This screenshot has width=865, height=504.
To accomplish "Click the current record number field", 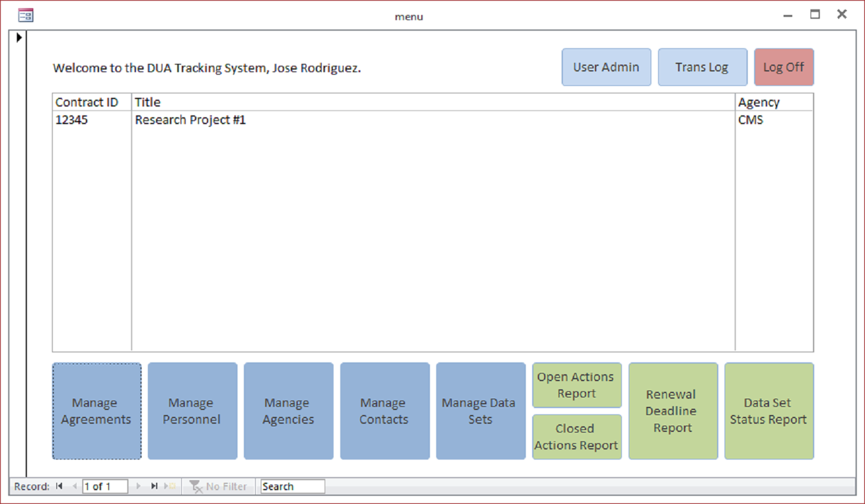I will pos(105,486).
